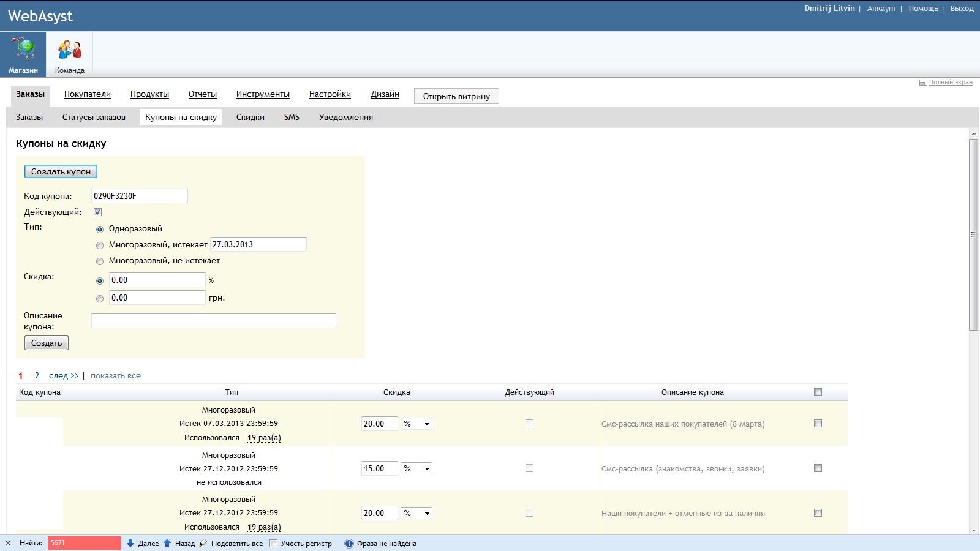Screen dimensions: 980x551
Task: Click the info icon by Фраза не найдена
Action: click(x=349, y=543)
